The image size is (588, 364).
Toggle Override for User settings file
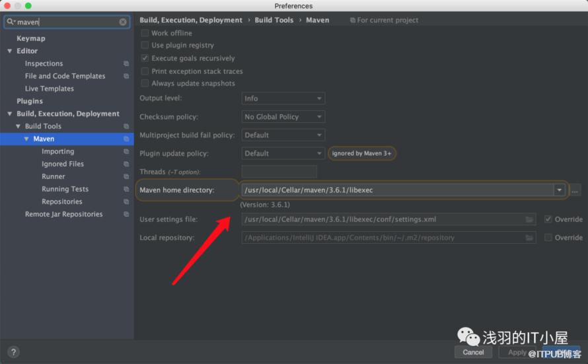(x=548, y=219)
